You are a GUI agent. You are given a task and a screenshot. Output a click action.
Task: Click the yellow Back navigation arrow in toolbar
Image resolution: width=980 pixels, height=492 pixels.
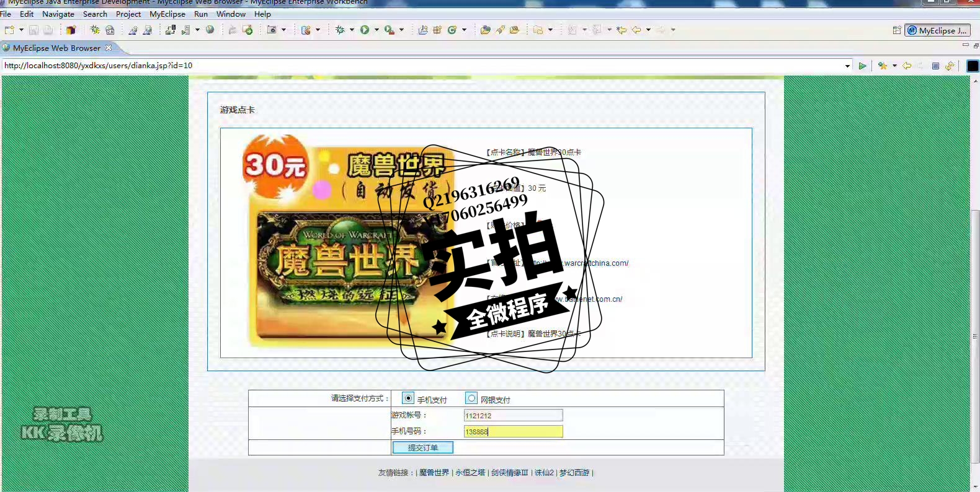(x=636, y=30)
